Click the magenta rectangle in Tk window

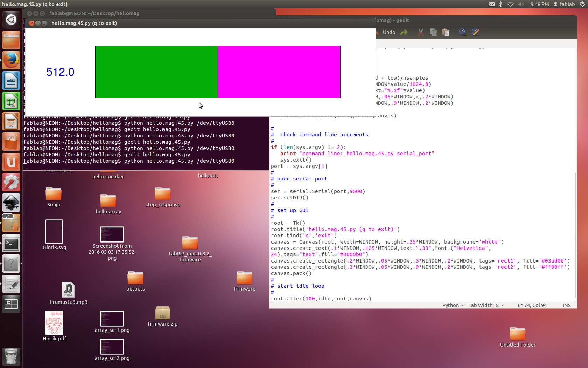(279, 72)
